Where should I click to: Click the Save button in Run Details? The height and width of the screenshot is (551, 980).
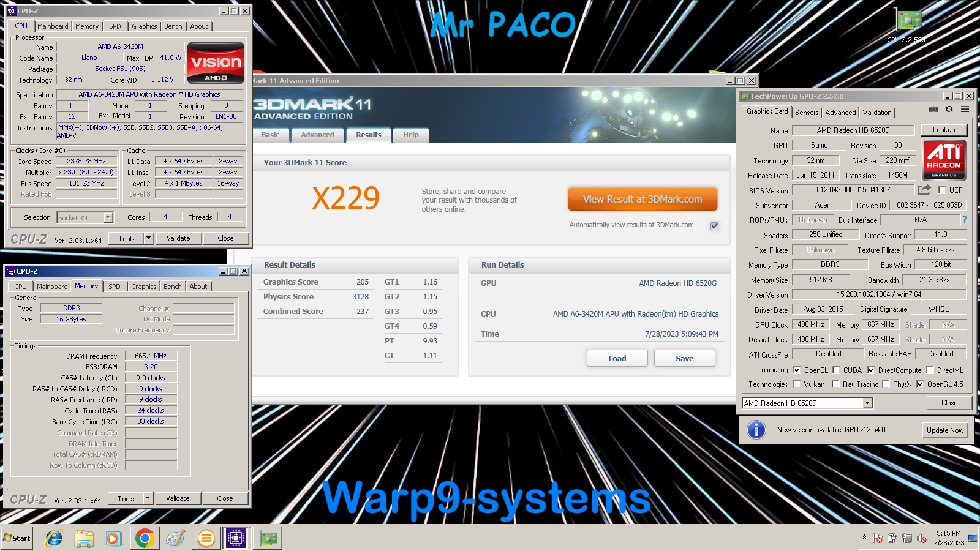coord(685,358)
